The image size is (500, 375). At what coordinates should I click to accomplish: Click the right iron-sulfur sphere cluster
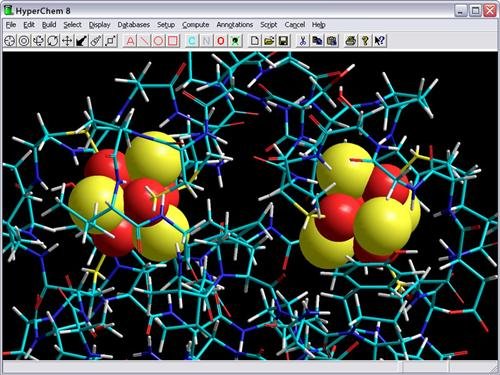click(x=360, y=207)
